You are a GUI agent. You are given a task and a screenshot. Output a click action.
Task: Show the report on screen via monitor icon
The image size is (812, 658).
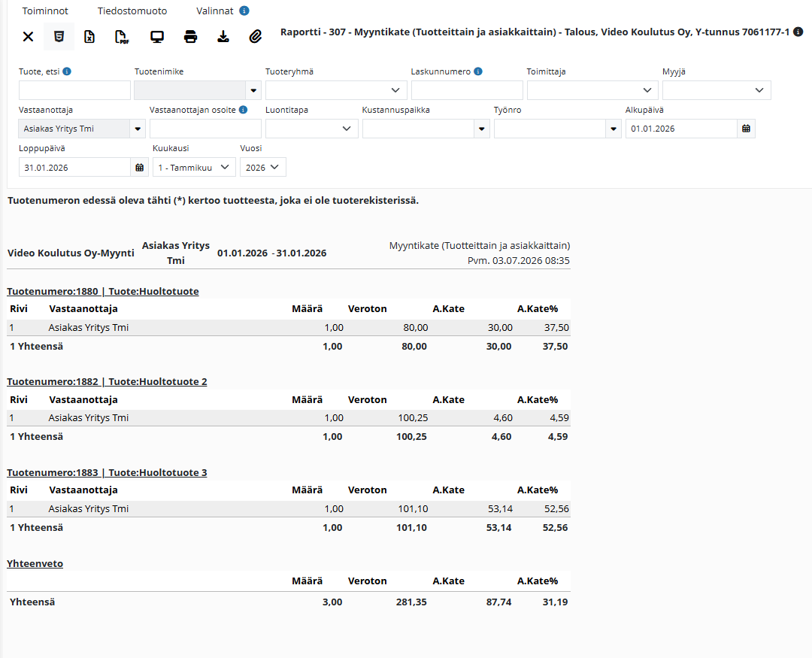pyautogui.click(x=157, y=37)
